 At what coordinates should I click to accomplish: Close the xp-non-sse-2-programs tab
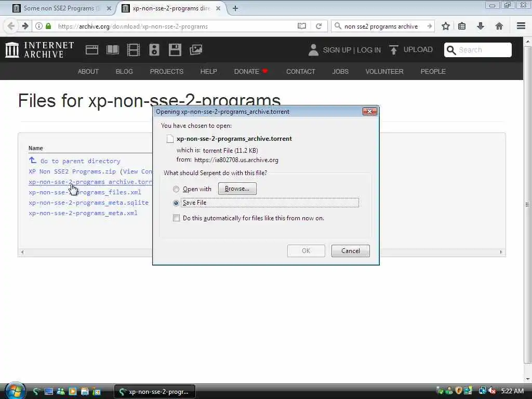coord(218,8)
